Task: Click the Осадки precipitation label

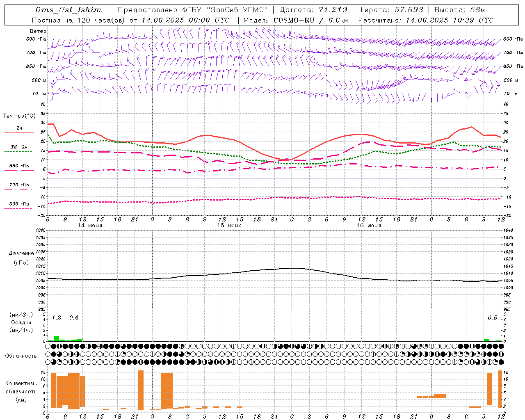Action: point(21,322)
